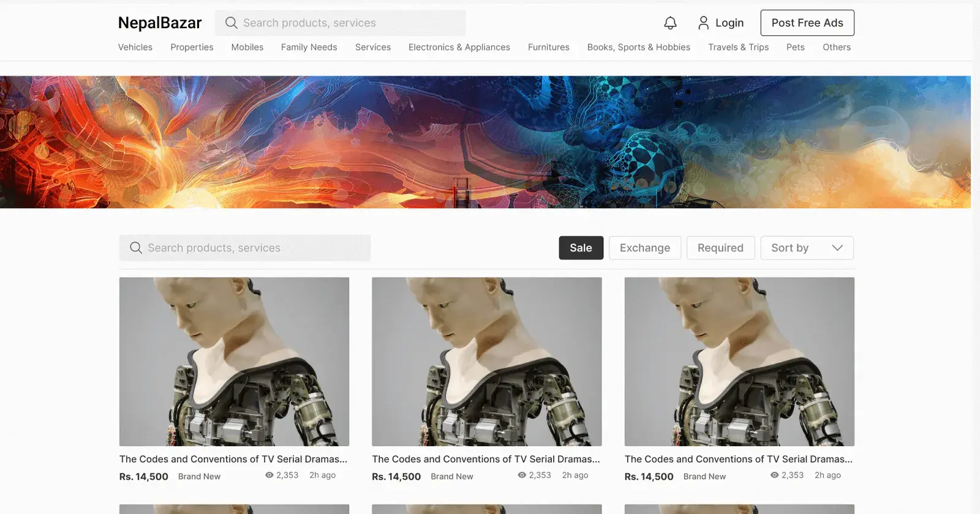
Task: Open the Properties category
Action: click(x=192, y=47)
